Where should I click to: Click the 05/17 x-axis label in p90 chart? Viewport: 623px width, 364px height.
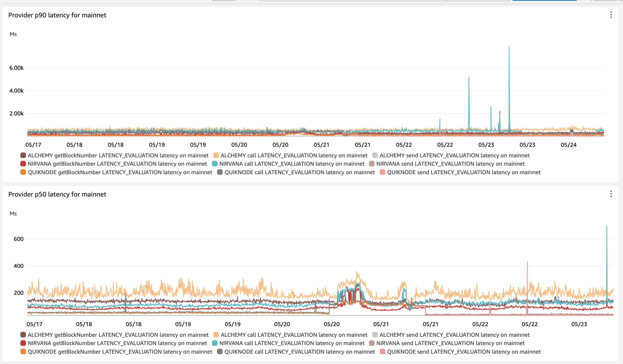pyautogui.click(x=33, y=145)
